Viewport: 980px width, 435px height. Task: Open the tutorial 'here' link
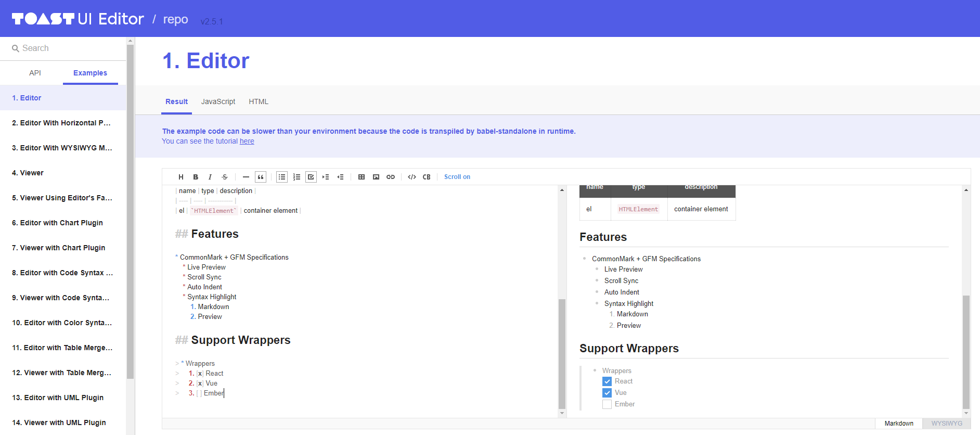(247, 141)
